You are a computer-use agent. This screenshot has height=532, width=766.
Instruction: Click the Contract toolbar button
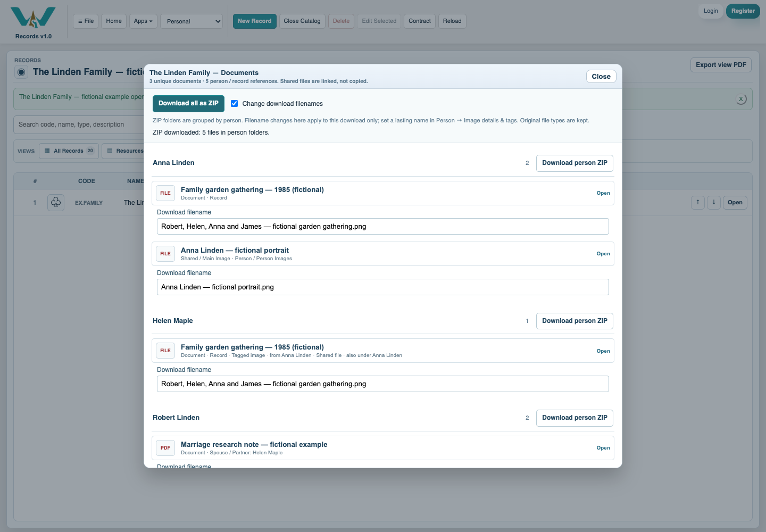click(x=420, y=21)
